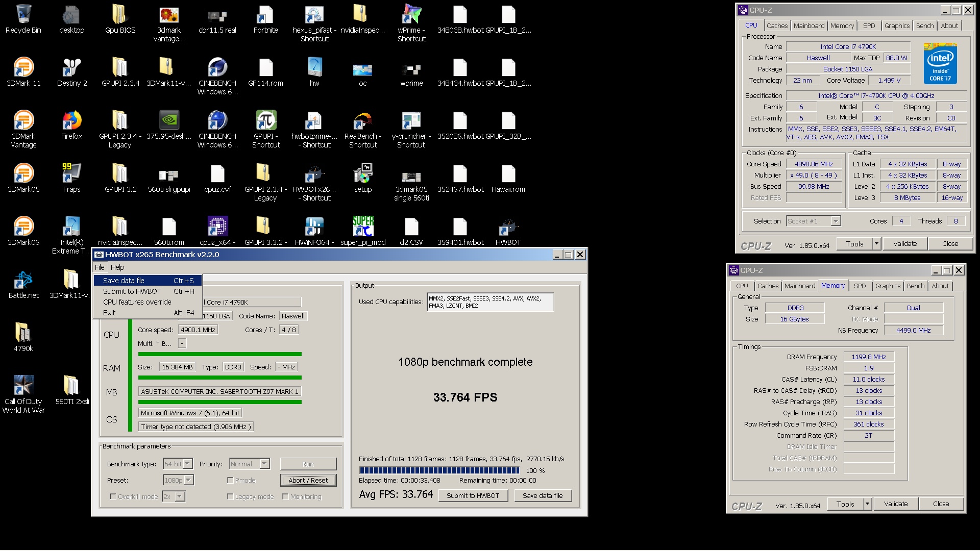This screenshot has width=980, height=551.
Task: Open the Fortnite shortcut icon
Action: click(x=265, y=19)
